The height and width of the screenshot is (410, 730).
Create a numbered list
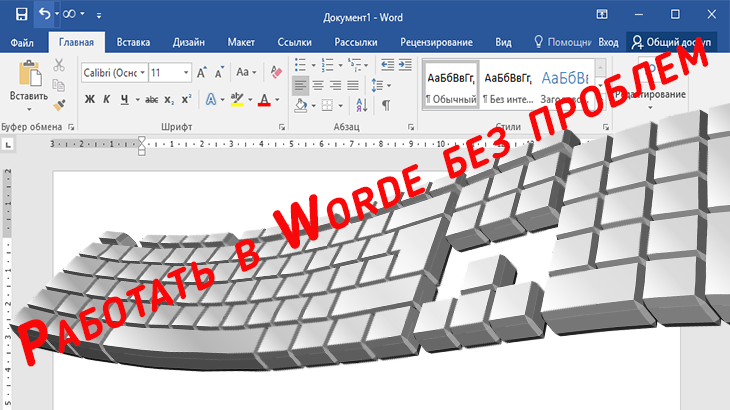(327, 65)
